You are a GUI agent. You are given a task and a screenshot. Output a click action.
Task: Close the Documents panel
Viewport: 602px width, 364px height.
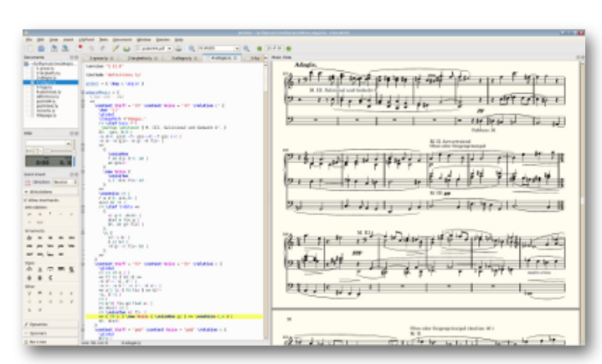(x=76, y=57)
